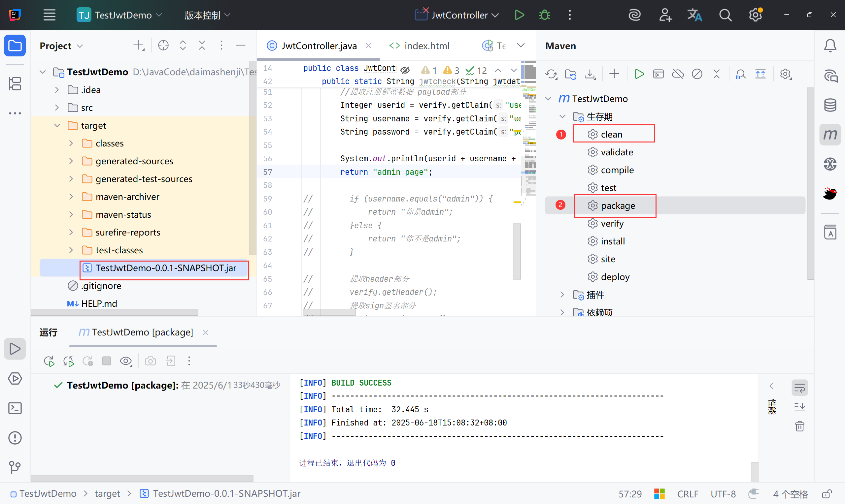845x504 pixels.
Task: Rerun the TestJwtDemo package build
Action: (x=49, y=361)
